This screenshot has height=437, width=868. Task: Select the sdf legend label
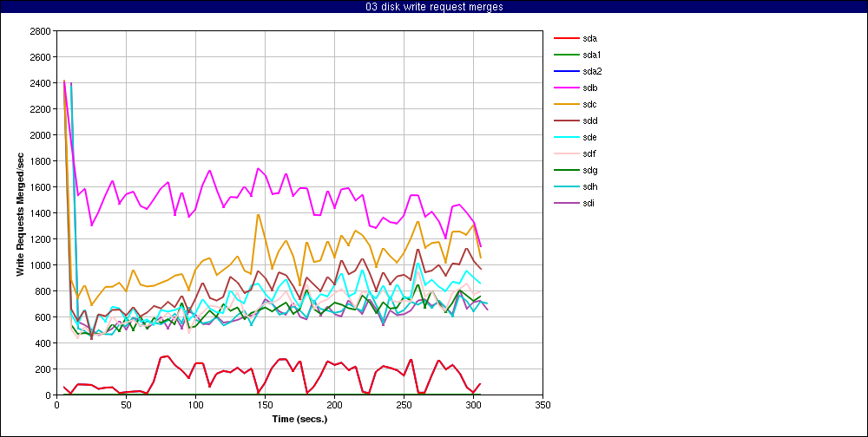(589, 153)
